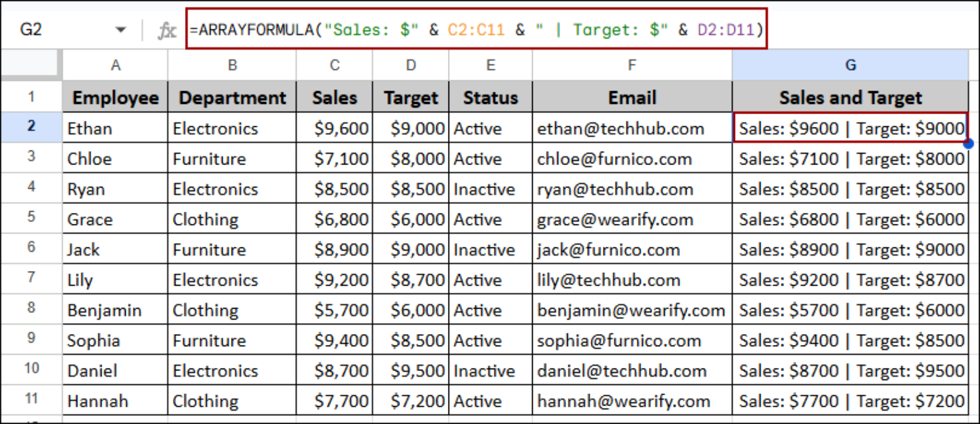The height and width of the screenshot is (424, 980).
Task: Select column A header
Action: click(x=115, y=65)
